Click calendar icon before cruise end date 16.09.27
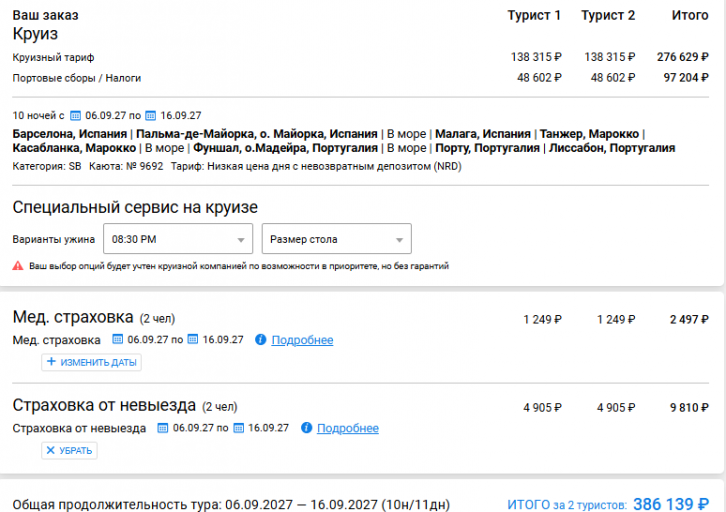Screen dimensions: 726x512 click(x=150, y=115)
